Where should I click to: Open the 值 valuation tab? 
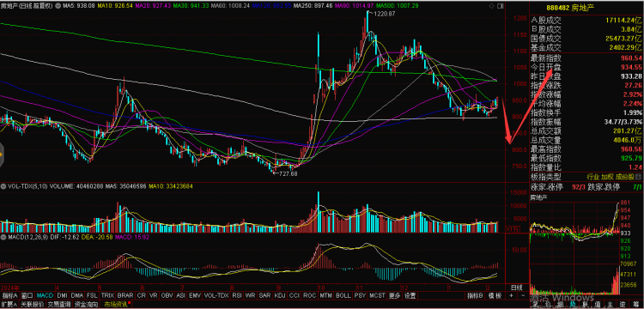(x=598, y=305)
